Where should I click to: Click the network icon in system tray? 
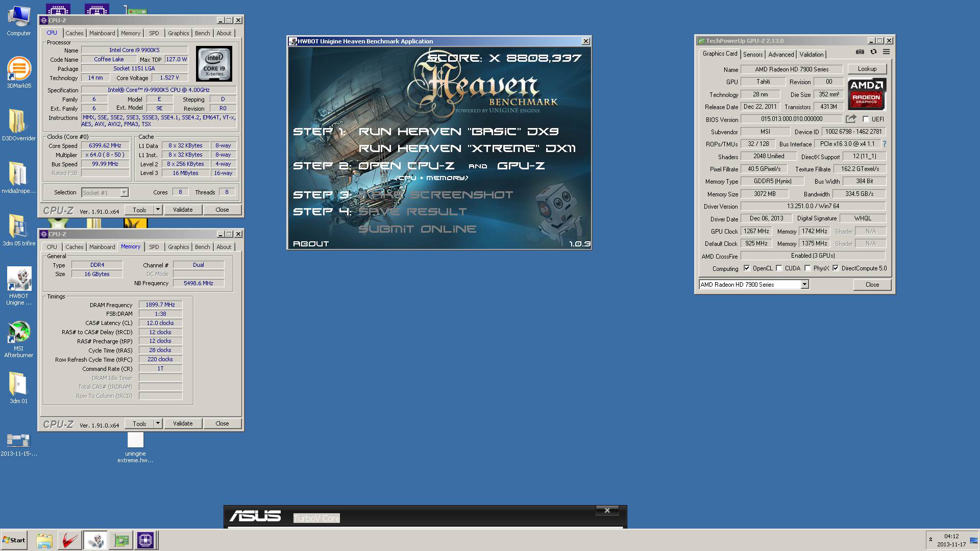(x=973, y=540)
